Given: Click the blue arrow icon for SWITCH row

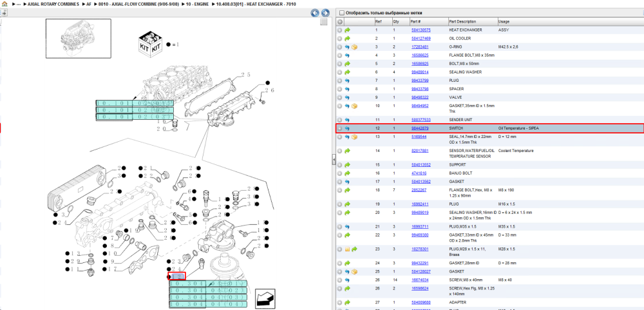Looking at the screenshot, I should 347,129.
